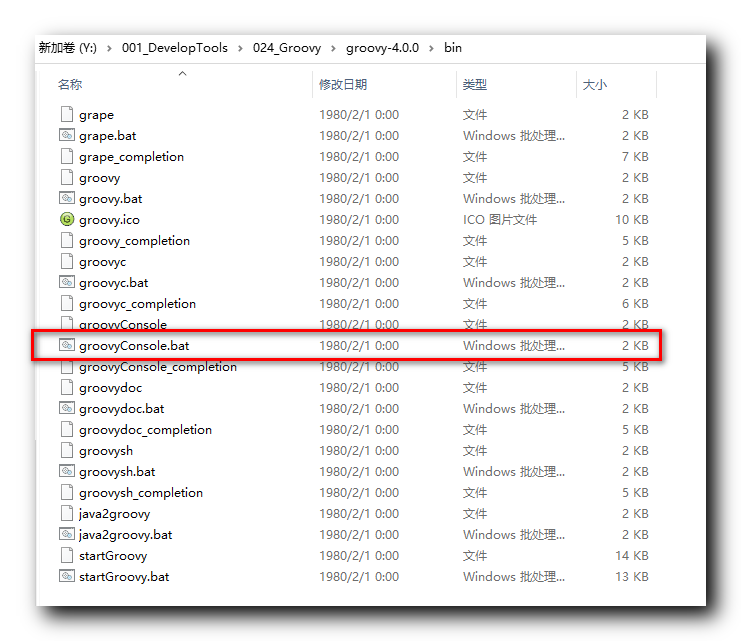
Task: Click the green groovy.ico icon
Action: (67, 219)
